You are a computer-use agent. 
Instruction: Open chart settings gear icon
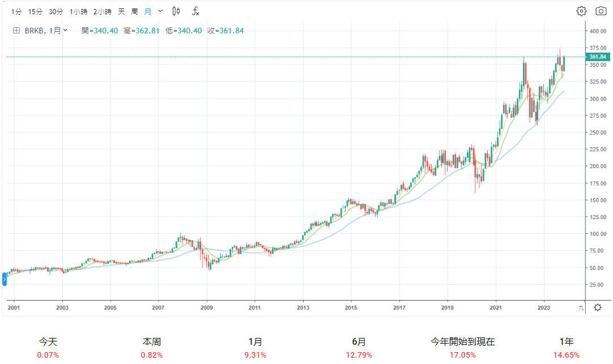pyautogui.click(x=581, y=11)
